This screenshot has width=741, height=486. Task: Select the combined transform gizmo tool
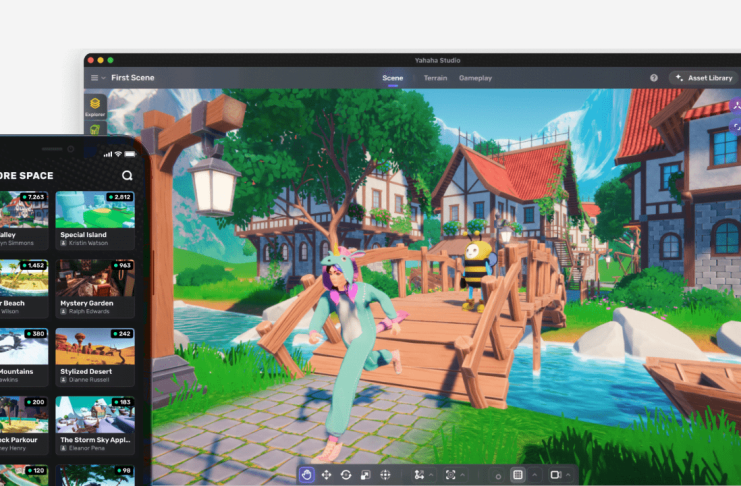[385, 475]
